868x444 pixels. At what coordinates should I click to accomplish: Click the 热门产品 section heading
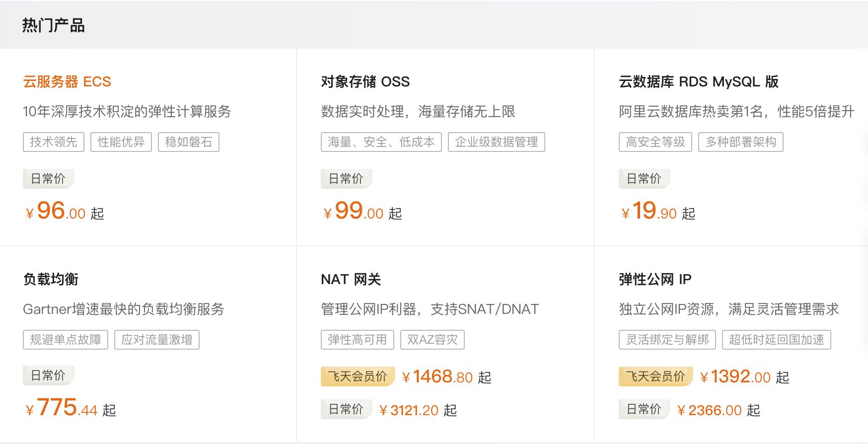(x=54, y=25)
